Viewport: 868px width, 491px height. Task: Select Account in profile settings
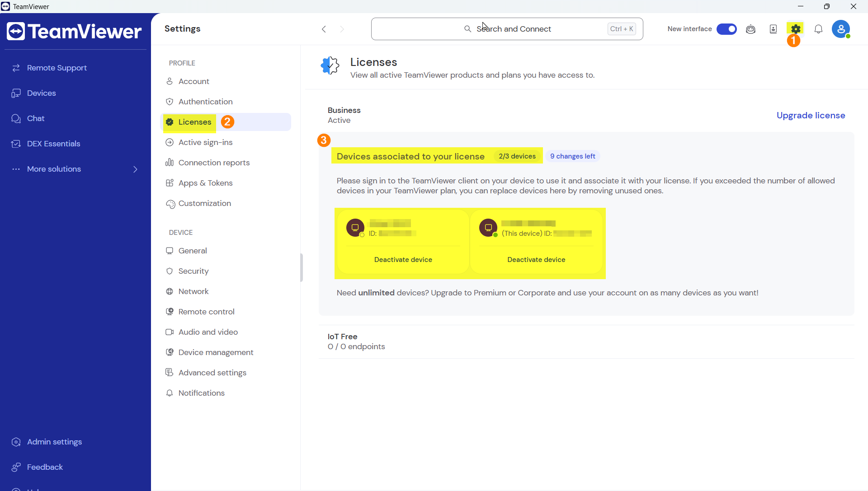point(226,81)
